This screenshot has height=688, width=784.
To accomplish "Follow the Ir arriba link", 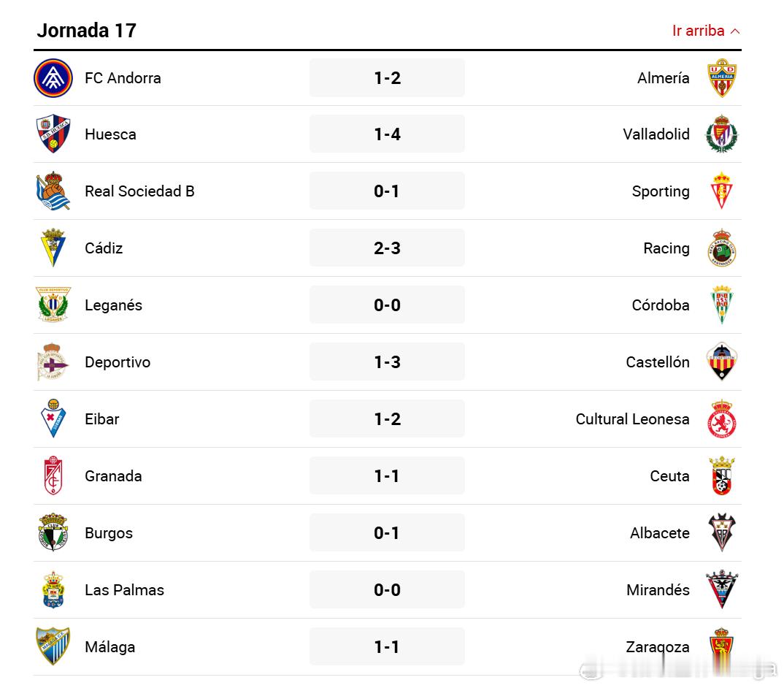I will coord(698,31).
